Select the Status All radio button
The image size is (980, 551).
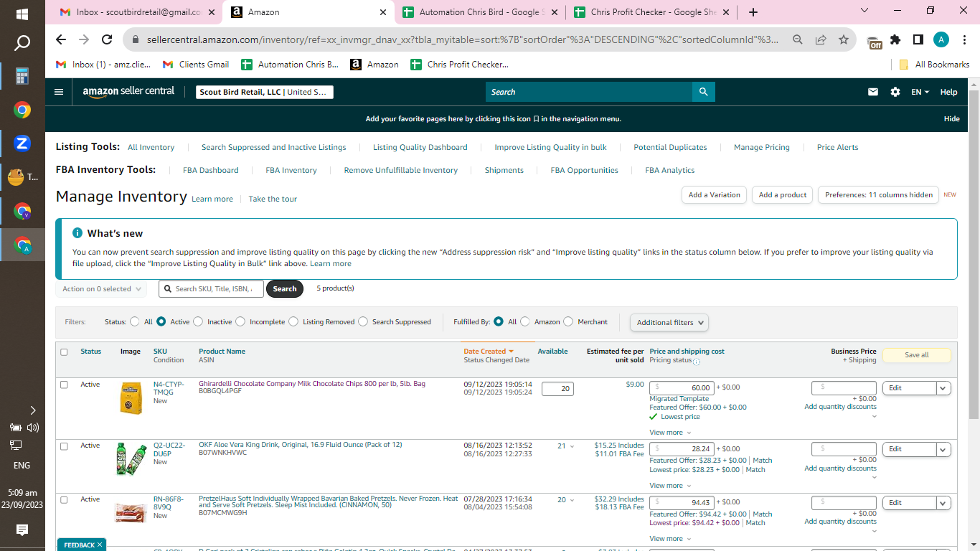[134, 321]
